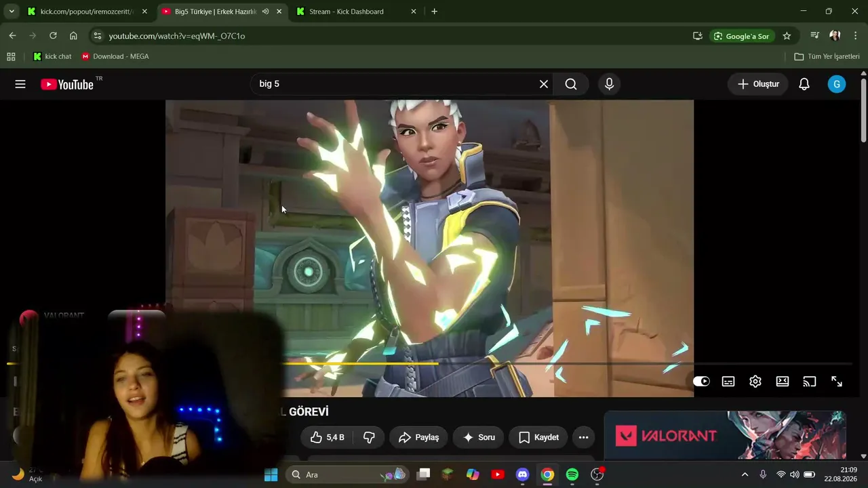This screenshot has height=488, width=868.
Task: Launch Copilot from the taskbar
Action: click(x=473, y=474)
